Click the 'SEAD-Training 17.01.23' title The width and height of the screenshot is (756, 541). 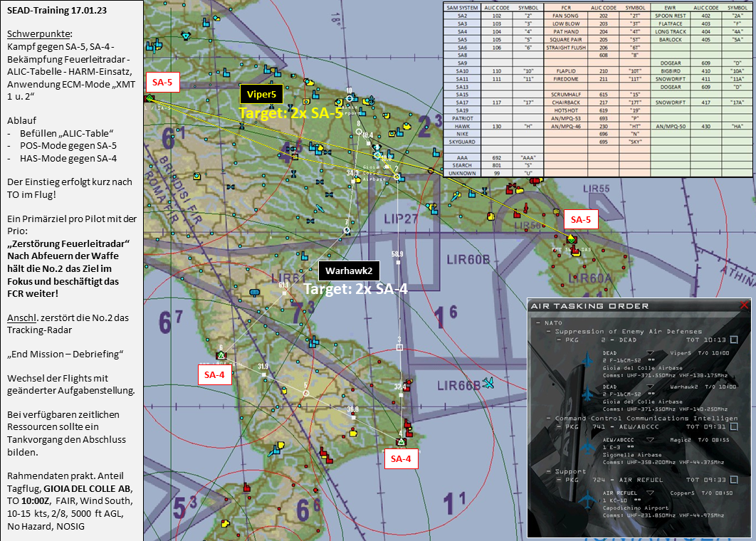coord(57,10)
